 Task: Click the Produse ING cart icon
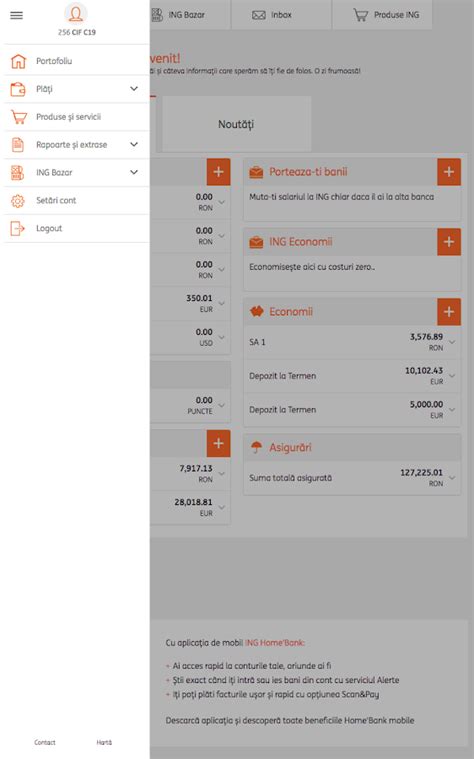click(x=361, y=15)
